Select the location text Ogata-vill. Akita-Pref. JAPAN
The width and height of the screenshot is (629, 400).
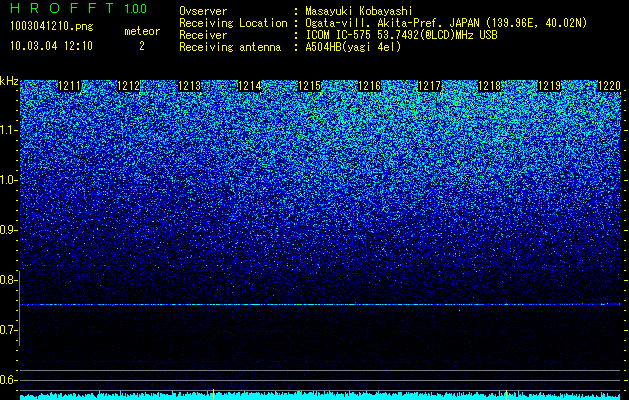click(x=392, y=23)
